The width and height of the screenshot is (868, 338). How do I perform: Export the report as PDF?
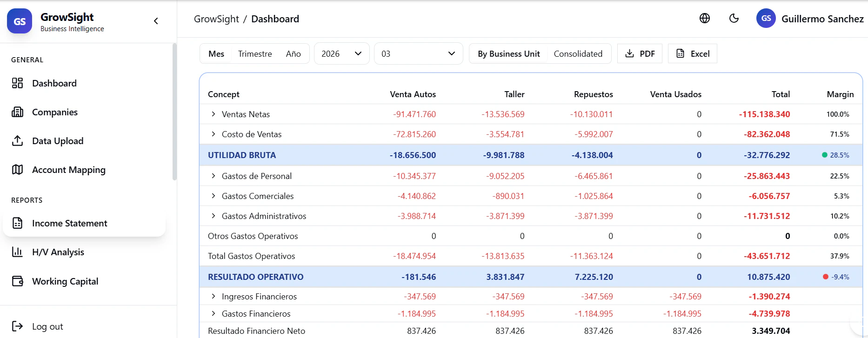tap(640, 54)
